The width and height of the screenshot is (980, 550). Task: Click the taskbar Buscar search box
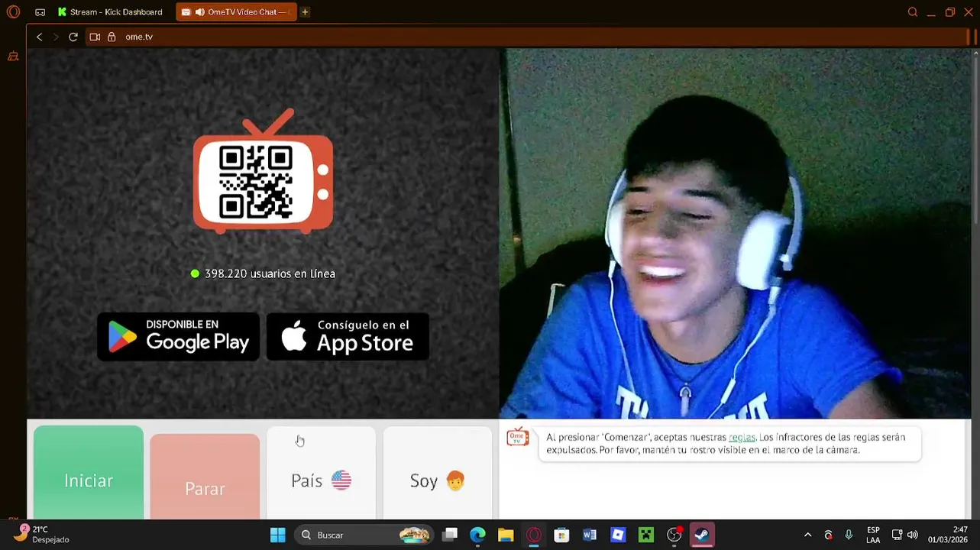point(362,535)
